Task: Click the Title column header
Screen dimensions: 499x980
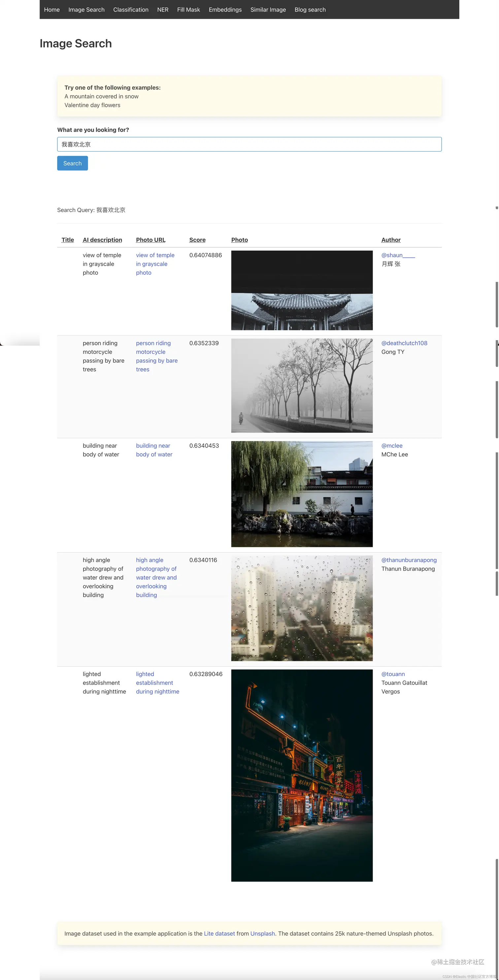Action: pos(68,240)
